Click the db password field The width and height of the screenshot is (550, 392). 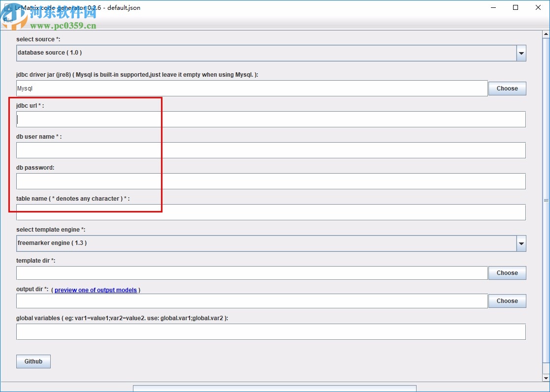pos(271,181)
